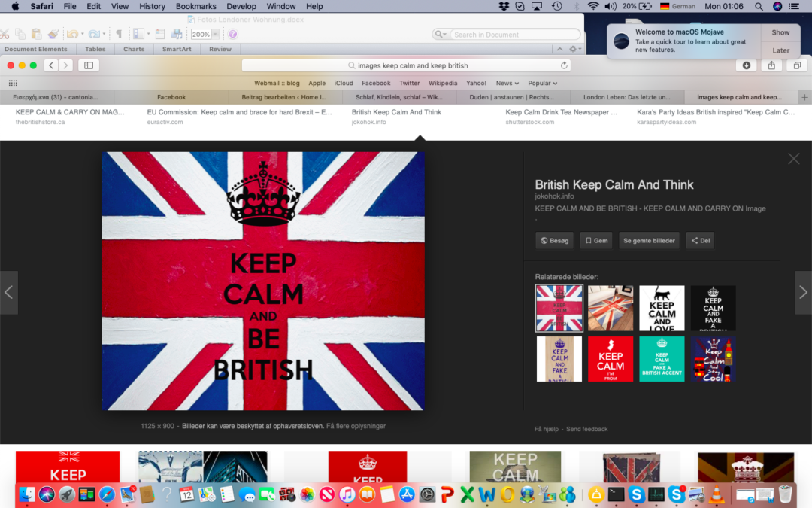This screenshot has width=812, height=508.
Task: Open VLC from the Dock
Action: point(717,494)
